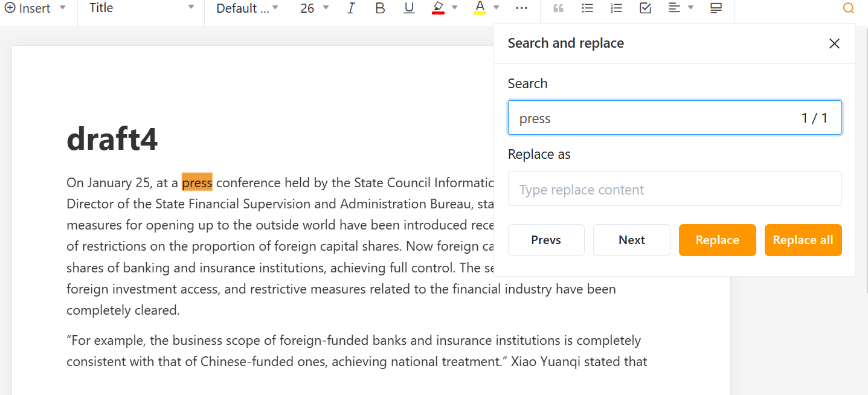Apply the red highlight color
The width and height of the screenshot is (868, 395).
(439, 8)
